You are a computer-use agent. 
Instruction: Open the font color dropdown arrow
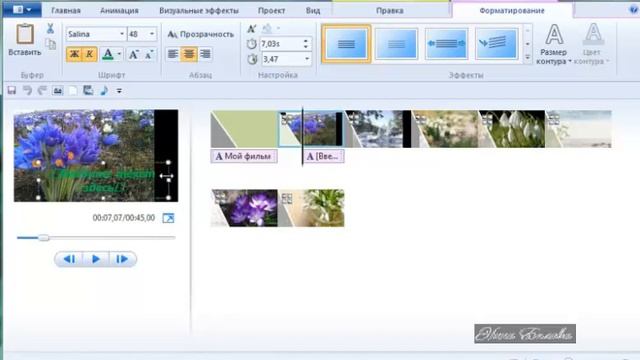(x=119, y=54)
